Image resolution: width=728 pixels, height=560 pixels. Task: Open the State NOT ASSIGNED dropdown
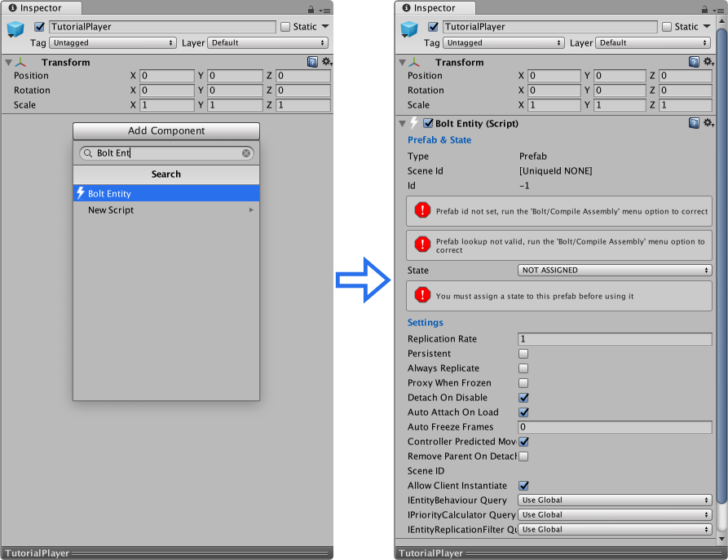tap(615, 271)
